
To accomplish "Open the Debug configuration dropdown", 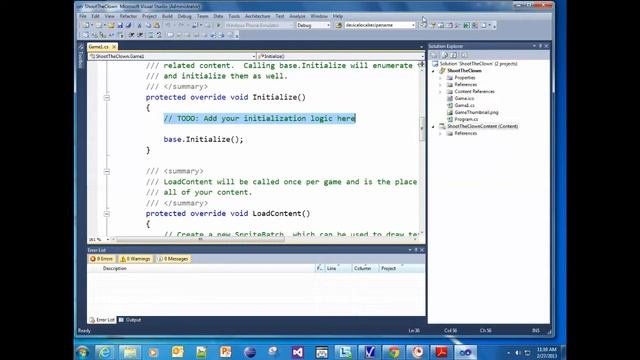I will tap(313, 25).
